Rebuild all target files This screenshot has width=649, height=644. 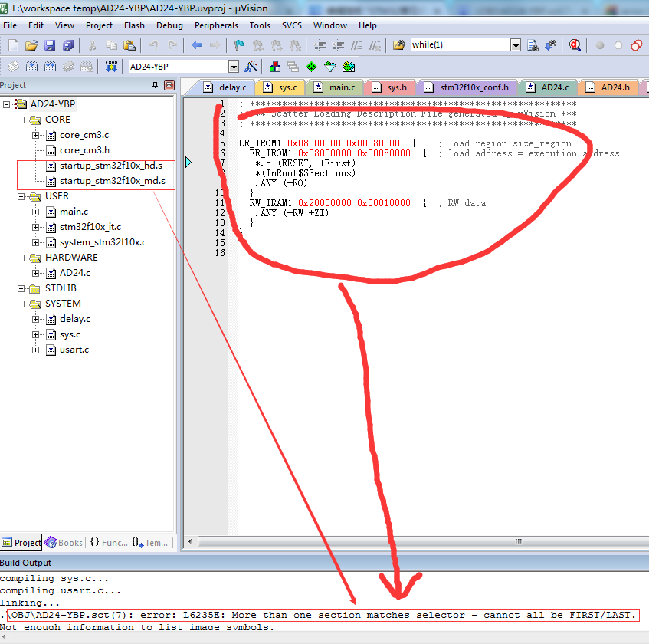(50, 66)
